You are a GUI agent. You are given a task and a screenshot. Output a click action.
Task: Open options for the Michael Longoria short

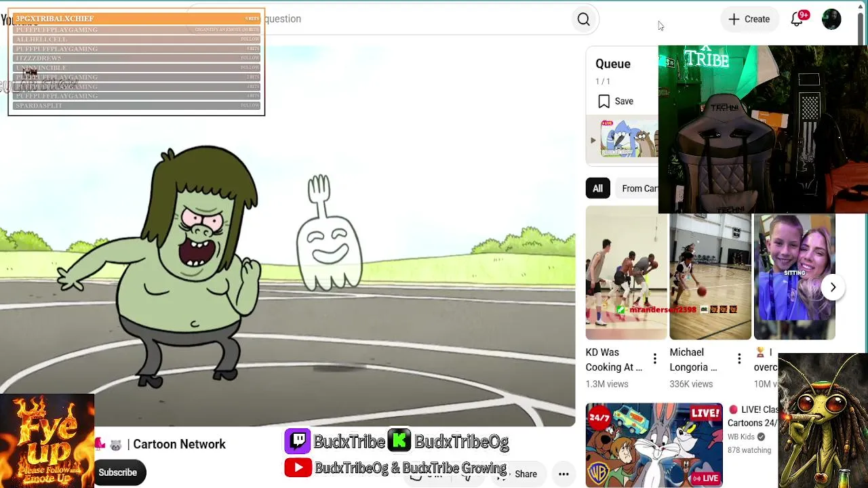[739, 359]
